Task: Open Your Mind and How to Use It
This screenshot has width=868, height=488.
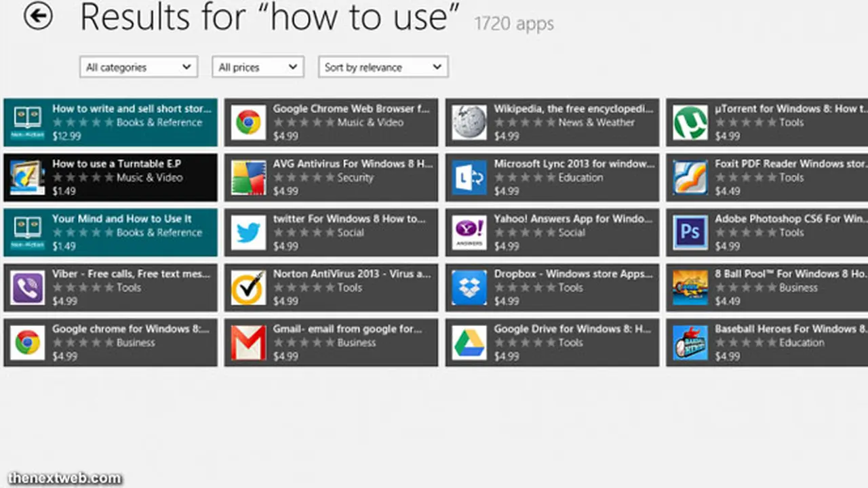Action: pos(111,232)
